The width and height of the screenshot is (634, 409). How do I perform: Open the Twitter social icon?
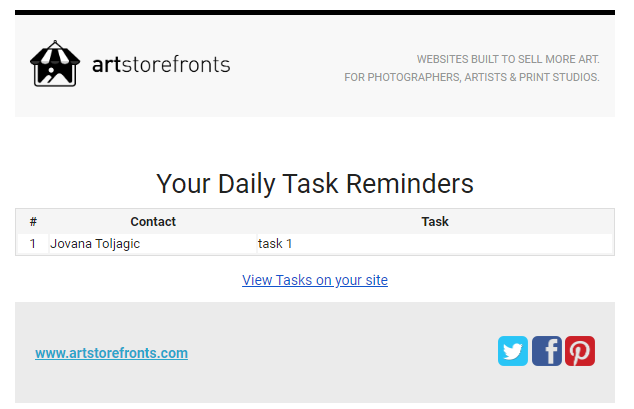(x=513, y=351)
